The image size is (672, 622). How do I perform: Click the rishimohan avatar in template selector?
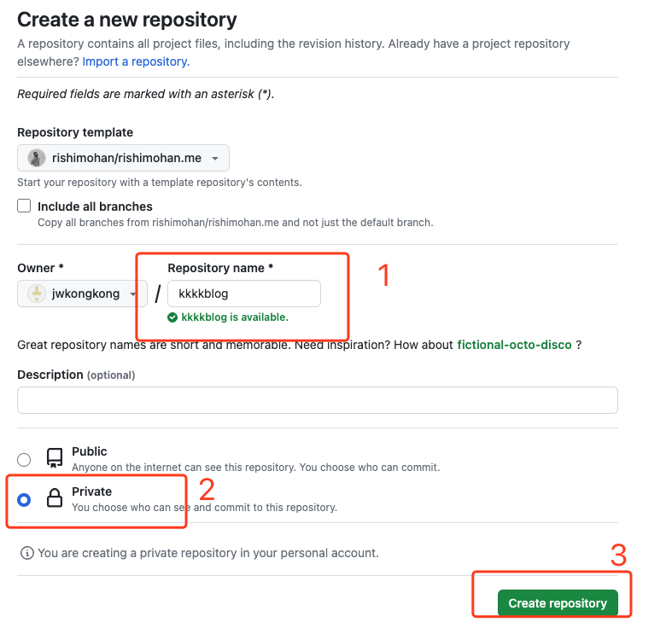37,158
